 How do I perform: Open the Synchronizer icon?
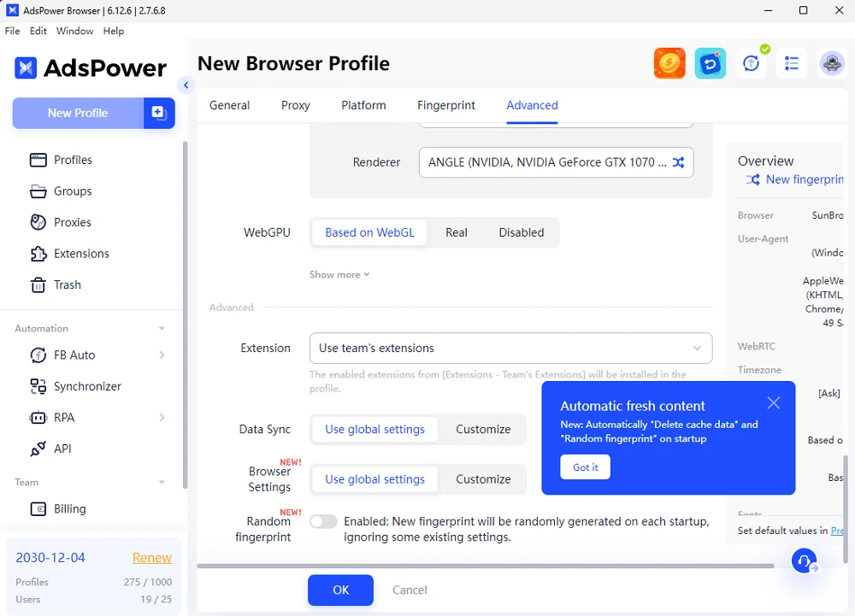38,386
